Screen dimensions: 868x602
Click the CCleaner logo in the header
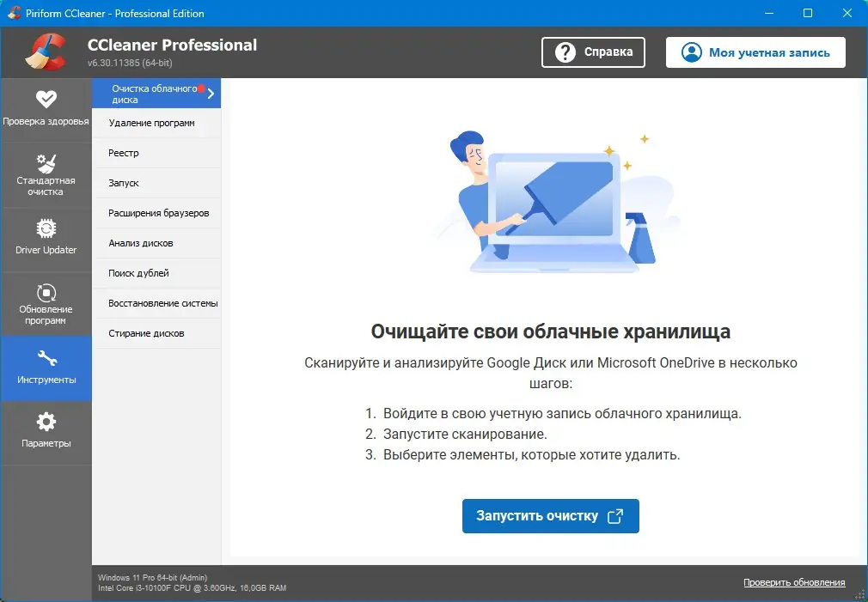pos(48,52)
